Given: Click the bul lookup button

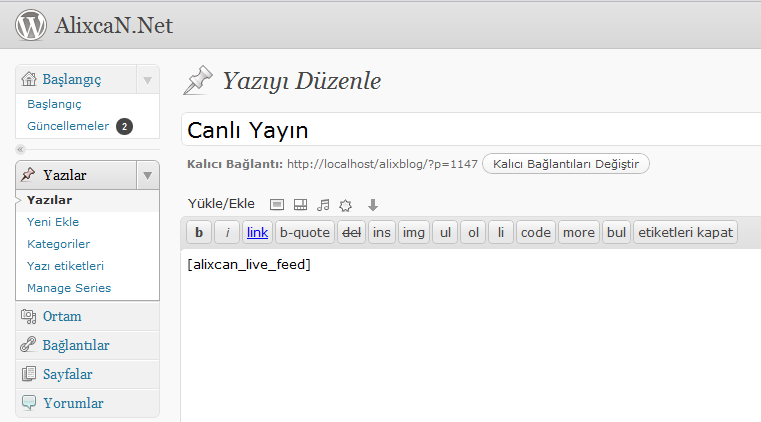Looking at the screenshot, I should [616, 232].
